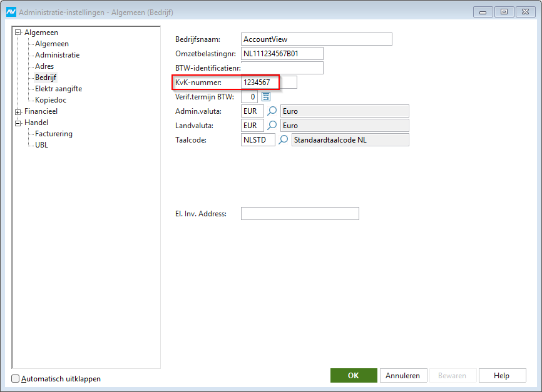Click the Taalcode lookup magnifier icon
542x392 pixels.
pos(284,140)
